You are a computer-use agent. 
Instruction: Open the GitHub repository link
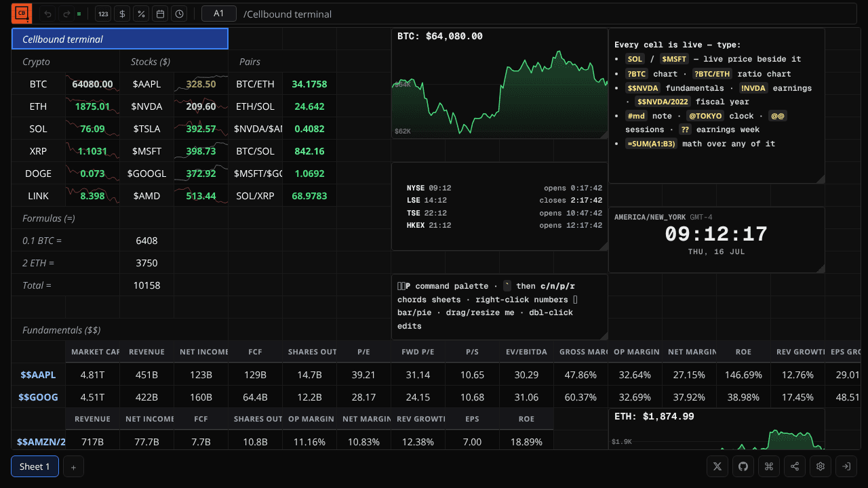tap(743, 466)
